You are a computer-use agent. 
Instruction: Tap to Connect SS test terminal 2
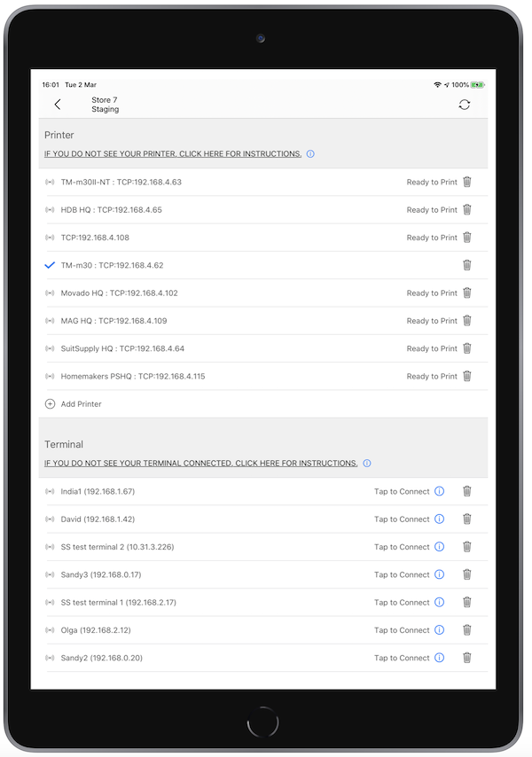[x=402, y=547]
